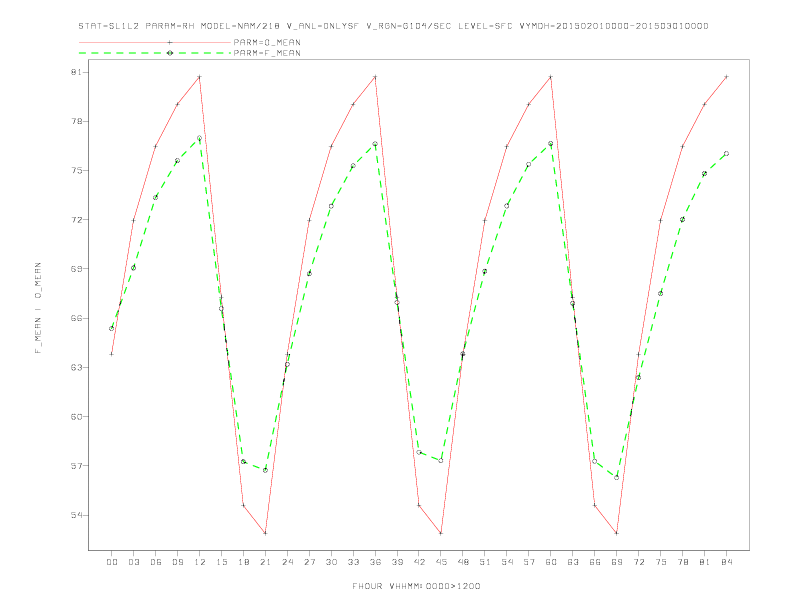
Task: Click the red O_MEAN minimum point at hour 69
Action: [x=616, y=533]
